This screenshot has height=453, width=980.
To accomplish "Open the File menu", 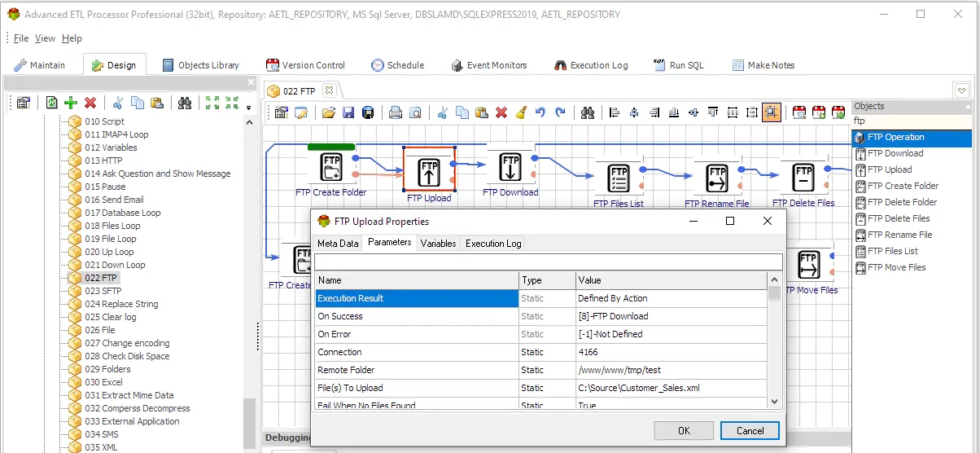I will [x=21, y=38].
